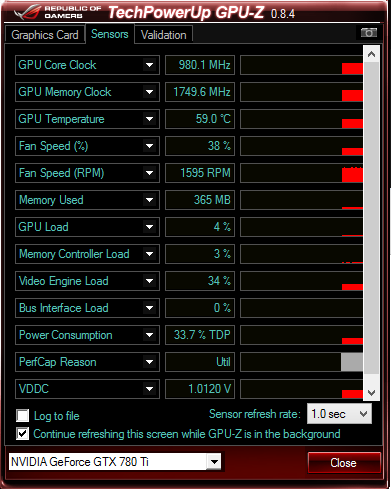Viewport: 391px width, 489px height.
Task: Click the GPU Load 4 % value
Action: [200, 227]
